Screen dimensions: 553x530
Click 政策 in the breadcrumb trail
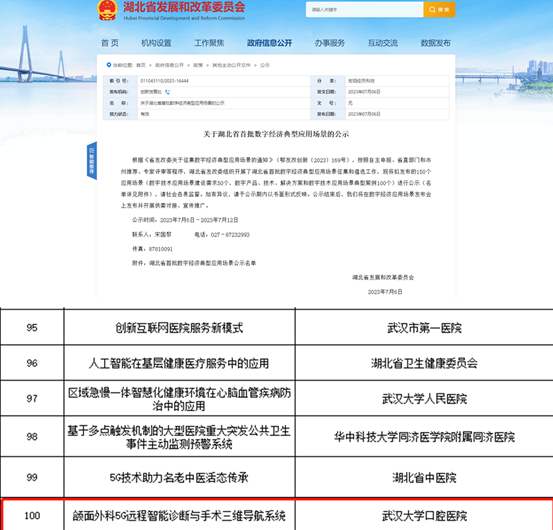[198, 65]
